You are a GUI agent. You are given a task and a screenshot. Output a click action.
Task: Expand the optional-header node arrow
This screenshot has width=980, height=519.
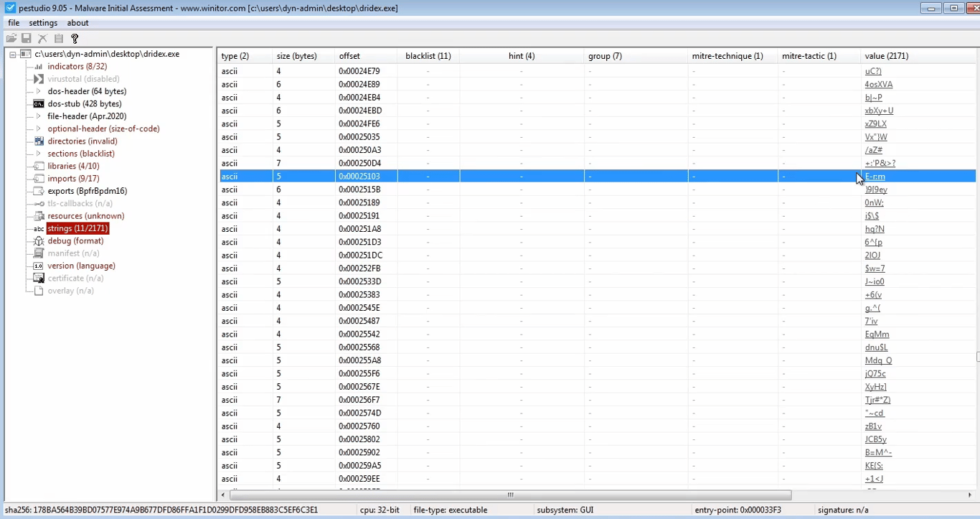(39, 128)
